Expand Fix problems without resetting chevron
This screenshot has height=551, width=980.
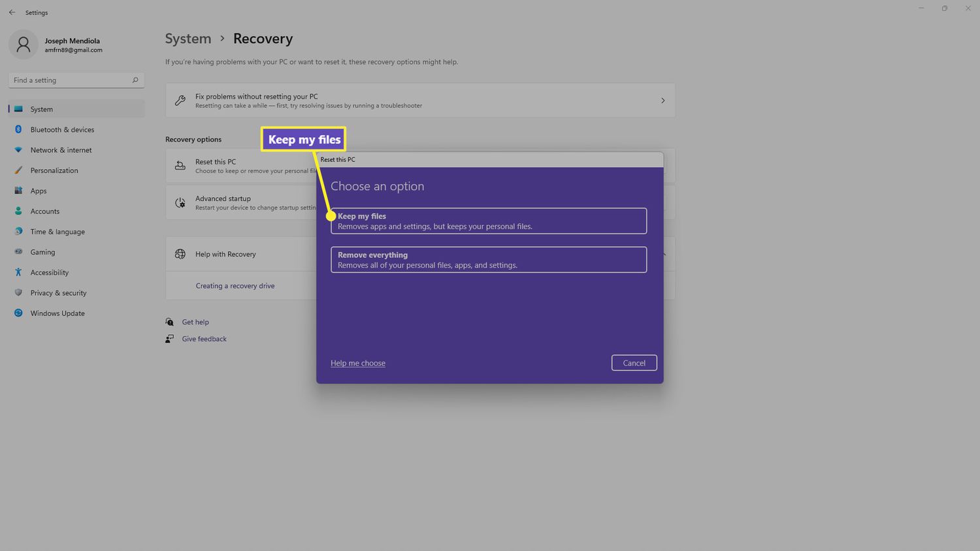pyautogui.click(x=662, y=101)
